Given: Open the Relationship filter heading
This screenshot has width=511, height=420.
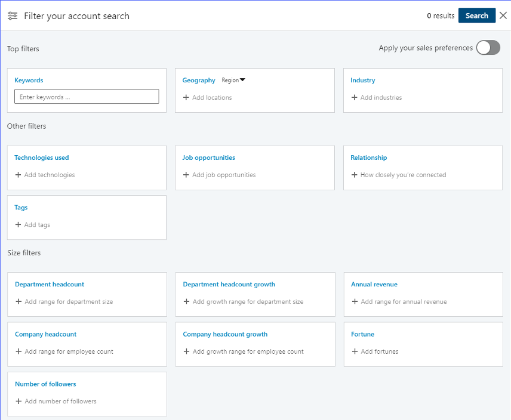Looking at the screenshot, I should pyautogui.click(x=368, y=157).
